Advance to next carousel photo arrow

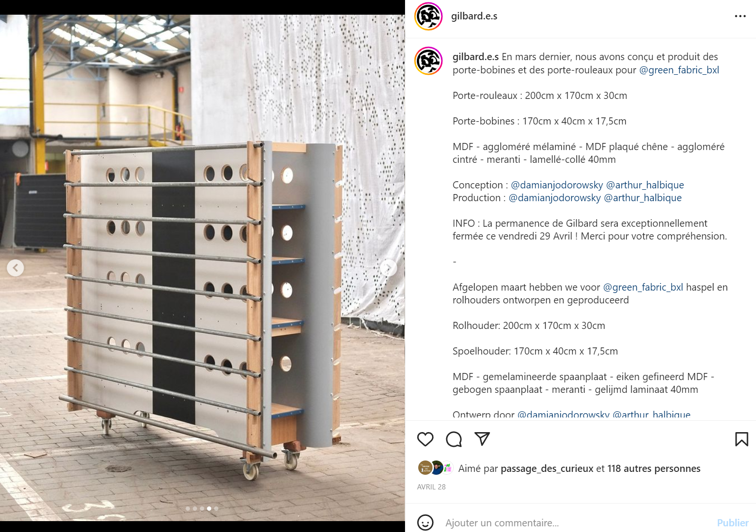coord(388,268)
